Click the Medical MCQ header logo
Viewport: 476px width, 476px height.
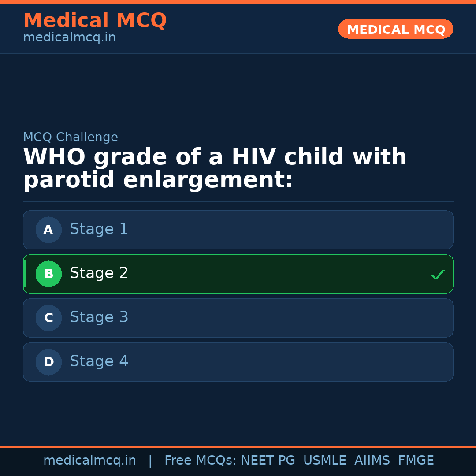point(95,20)
